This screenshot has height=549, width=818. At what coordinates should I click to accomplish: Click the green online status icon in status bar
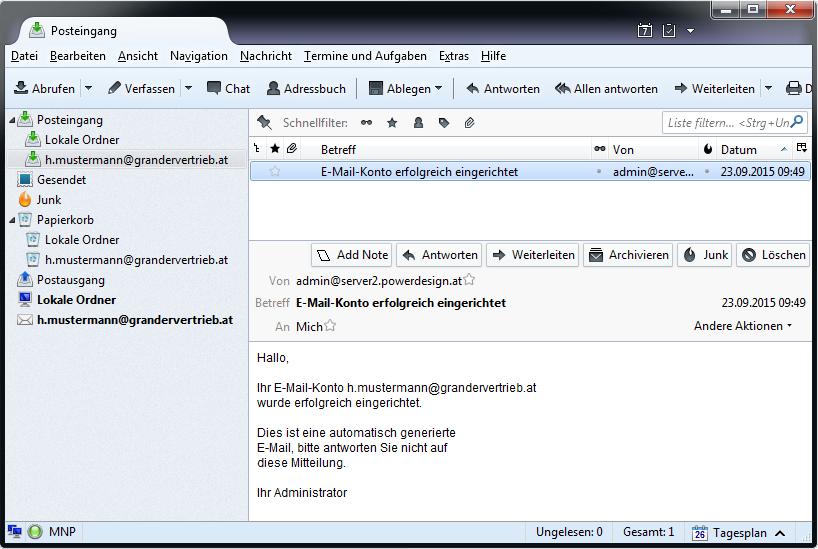35,532
